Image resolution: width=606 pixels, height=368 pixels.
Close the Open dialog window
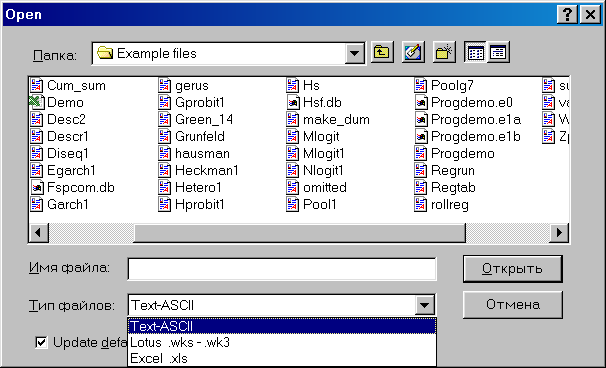pyautogui.click(x=590, y=15)
